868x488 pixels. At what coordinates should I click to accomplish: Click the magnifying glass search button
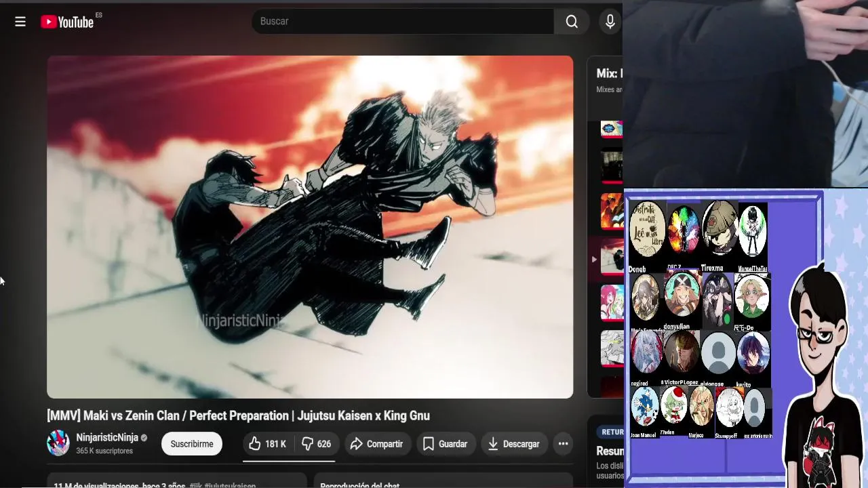pos(572,22)
